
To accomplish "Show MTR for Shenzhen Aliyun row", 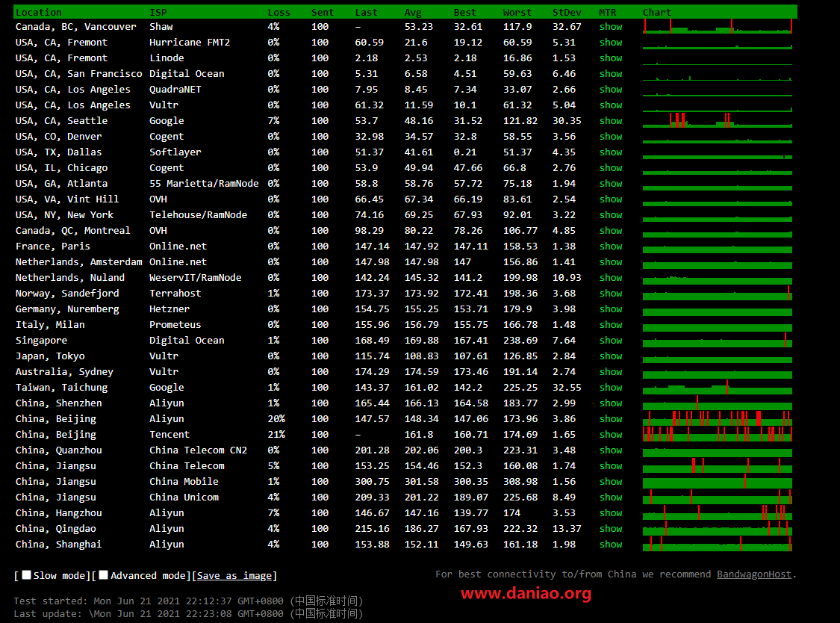I will pyautogui.click(x=611, y=403).
